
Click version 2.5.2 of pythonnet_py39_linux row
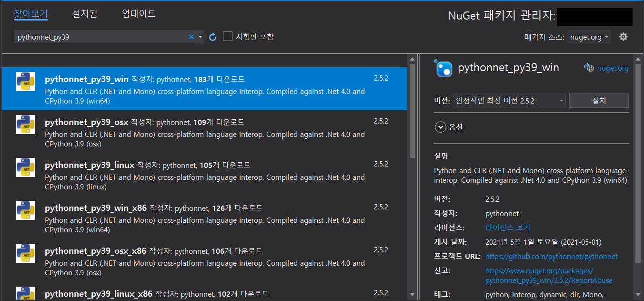coord(381,164)
